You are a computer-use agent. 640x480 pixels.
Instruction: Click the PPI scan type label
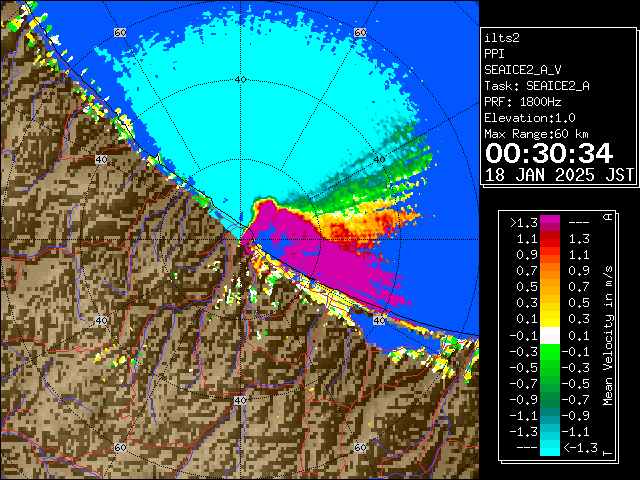click(494, 54)
